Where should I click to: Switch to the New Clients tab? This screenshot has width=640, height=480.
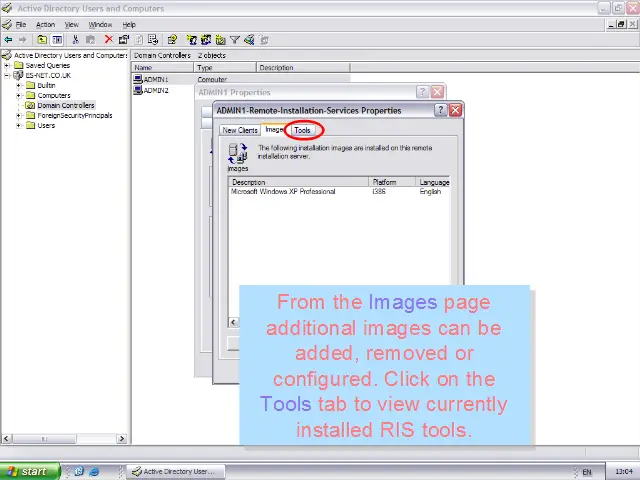pos(240,130)
